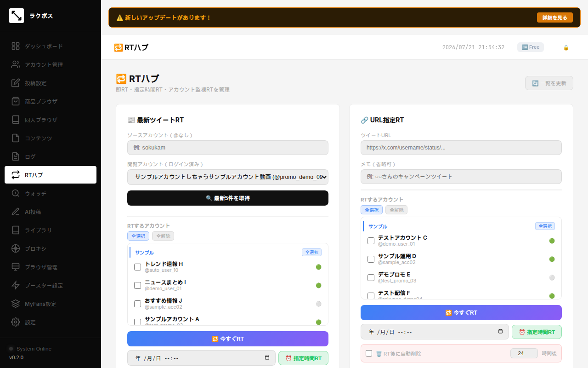Click the 投稿設定 edit icon
The height and width of the screenshot is (368, 588).
click(16, 83)
